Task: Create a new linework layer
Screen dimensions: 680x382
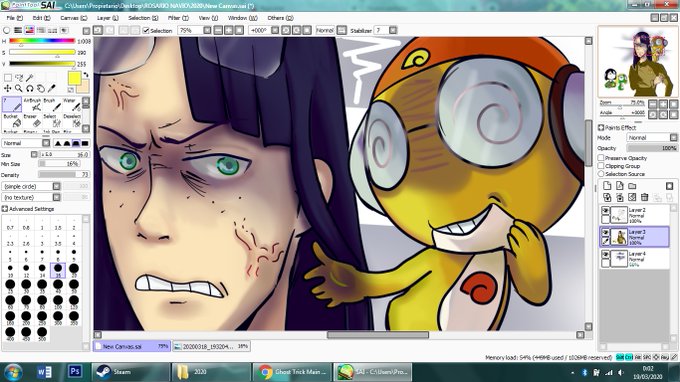Action: click(619, 186)
